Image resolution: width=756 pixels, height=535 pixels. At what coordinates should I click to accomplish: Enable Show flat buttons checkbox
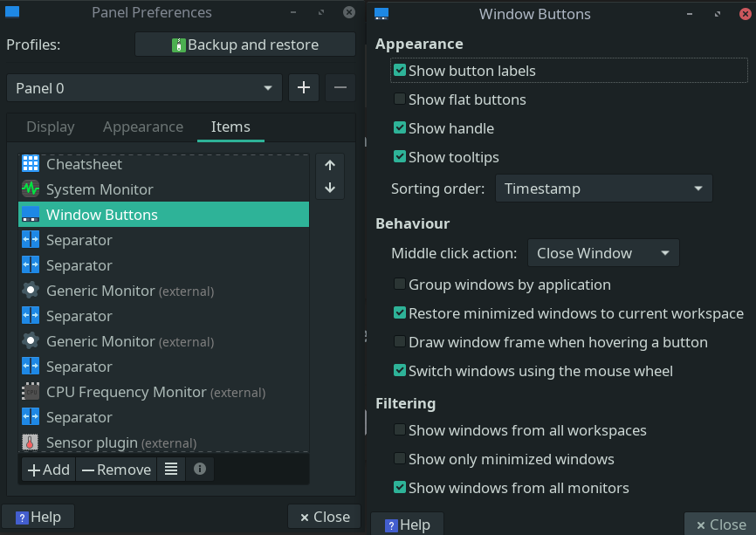400,99
